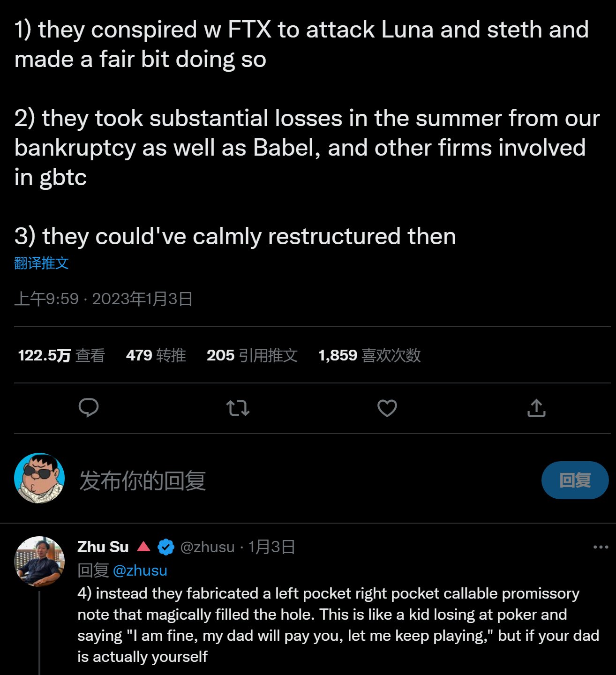Click the red triangle next to Zhu Su
Viewport: 616px width, 675px height.
(143, 547)
